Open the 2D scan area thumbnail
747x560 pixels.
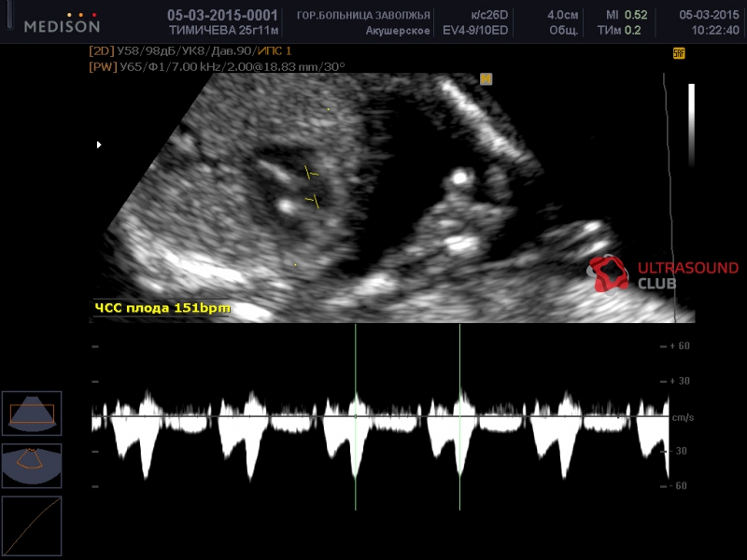click(x=32, y=413)
